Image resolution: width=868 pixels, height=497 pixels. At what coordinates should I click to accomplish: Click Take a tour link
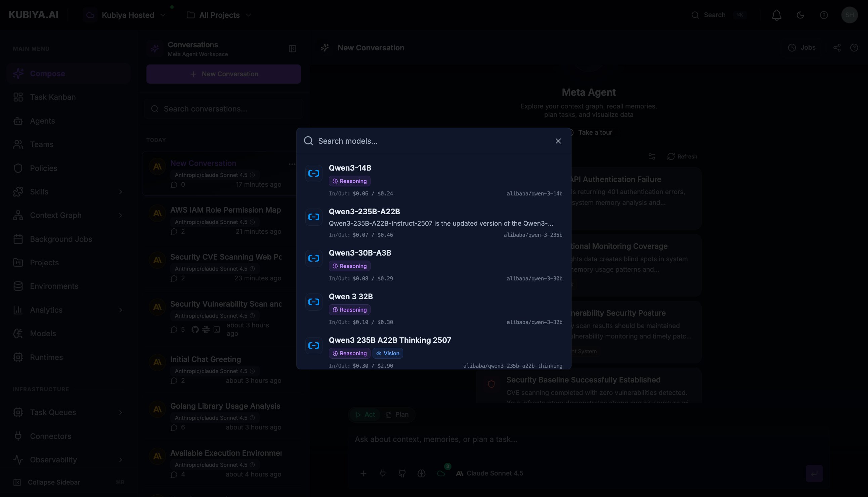[x=595, y=132]
